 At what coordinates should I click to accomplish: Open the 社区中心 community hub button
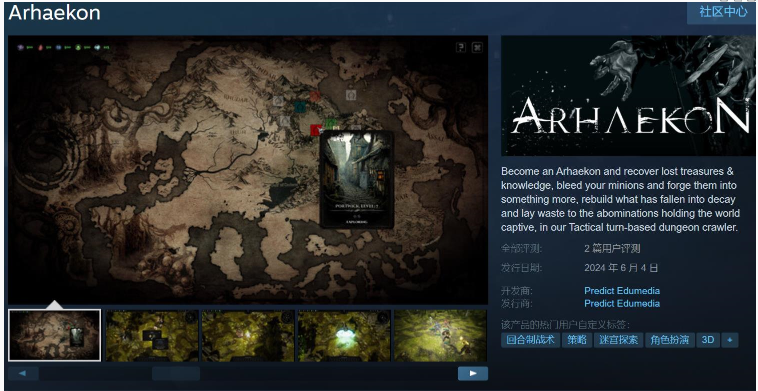[x=722, y=12]
